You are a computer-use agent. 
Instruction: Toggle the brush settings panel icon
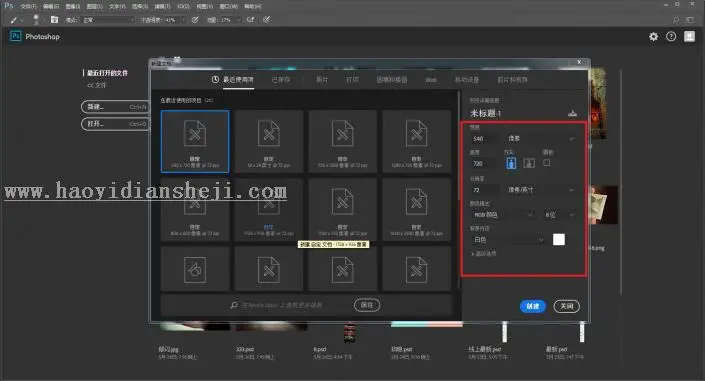54,20
